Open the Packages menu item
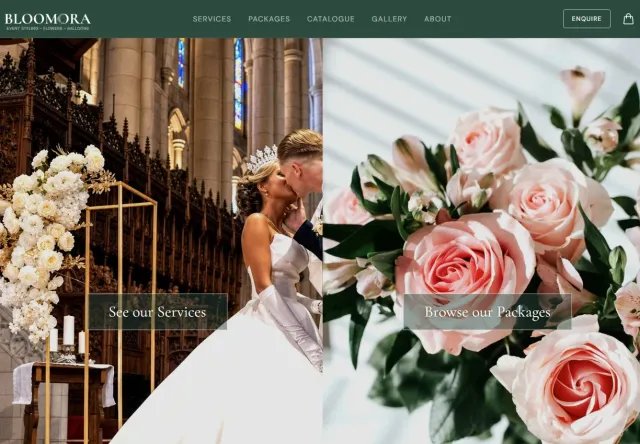This screenshot has width=640, height=444. click(269, 19)
